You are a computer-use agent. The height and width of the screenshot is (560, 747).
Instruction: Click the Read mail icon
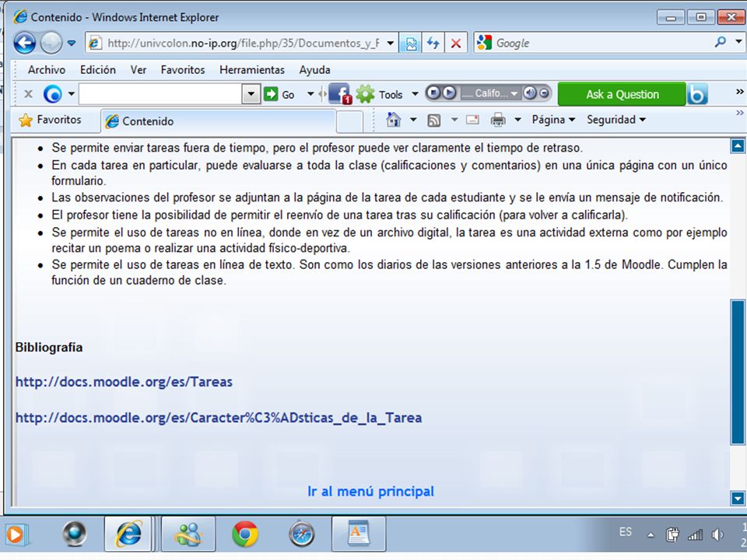pos(472,120)
